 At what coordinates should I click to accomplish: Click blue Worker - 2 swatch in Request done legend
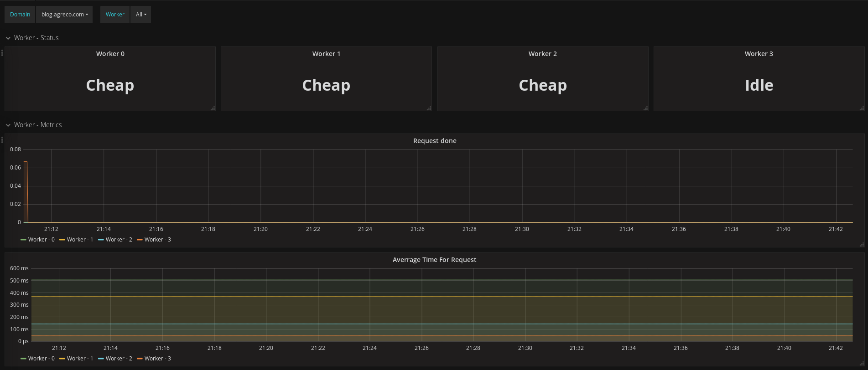[x=101, y=240]
